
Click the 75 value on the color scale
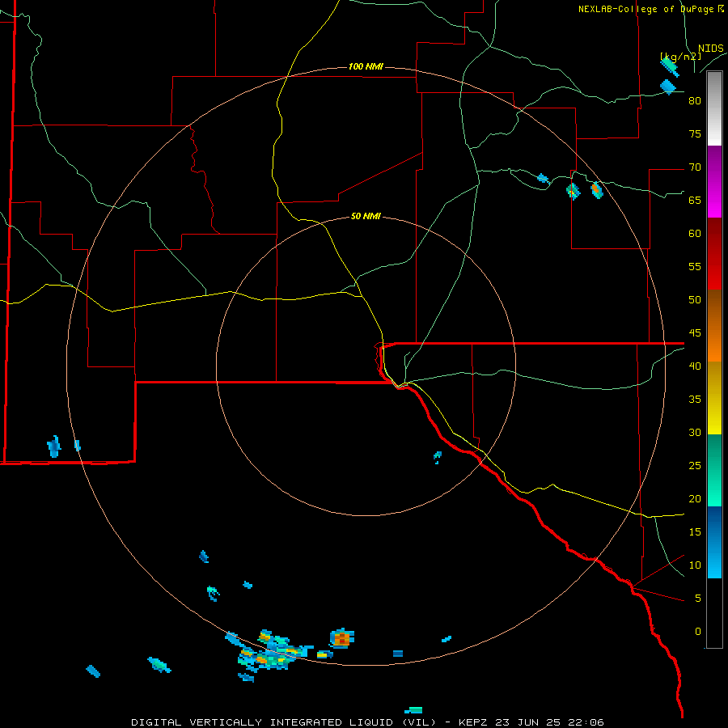(695, 133)
